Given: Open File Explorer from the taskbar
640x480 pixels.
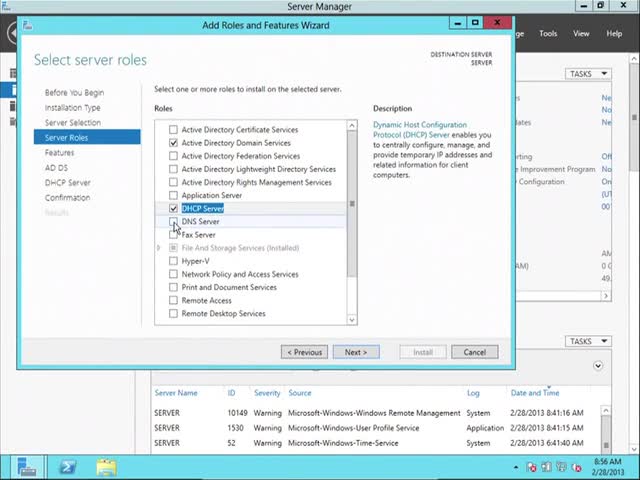Looking at the screenshot, I should 107,467.
